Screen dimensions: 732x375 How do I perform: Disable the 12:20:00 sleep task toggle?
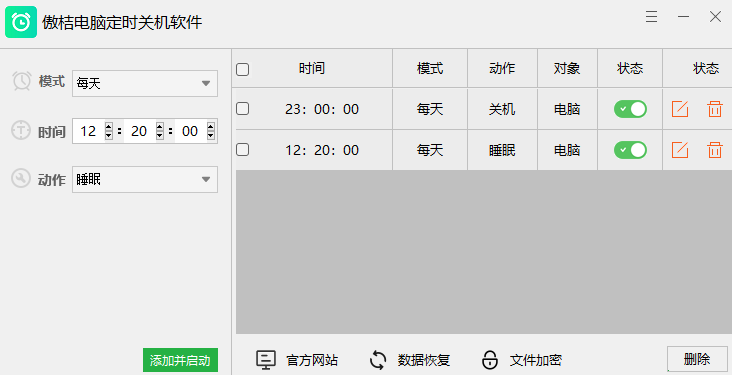click(630, 150)
